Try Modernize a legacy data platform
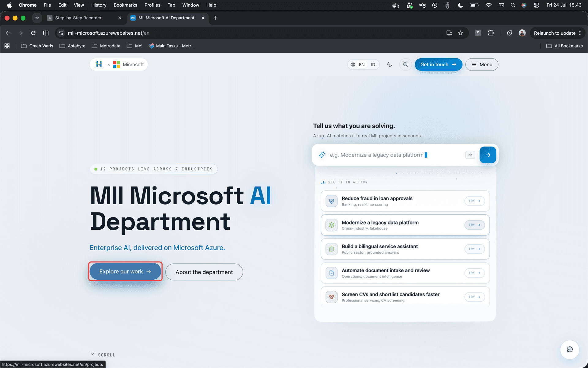The image size is (588, 368). point(475,225)
